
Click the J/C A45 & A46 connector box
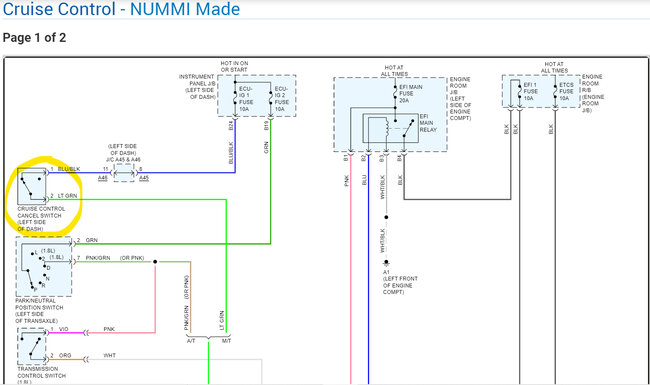pyautogui.click(x=124, y=173)
